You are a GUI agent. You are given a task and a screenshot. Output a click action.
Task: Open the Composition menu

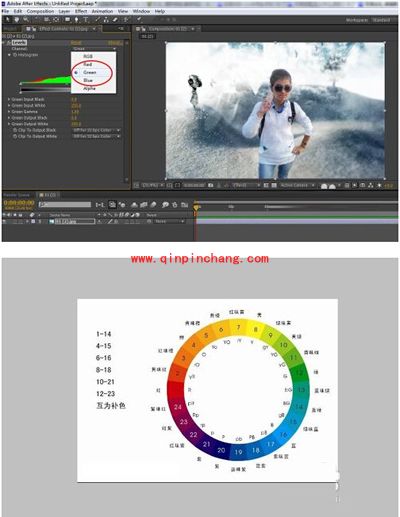pyautogui.click(x=40, y=11)
